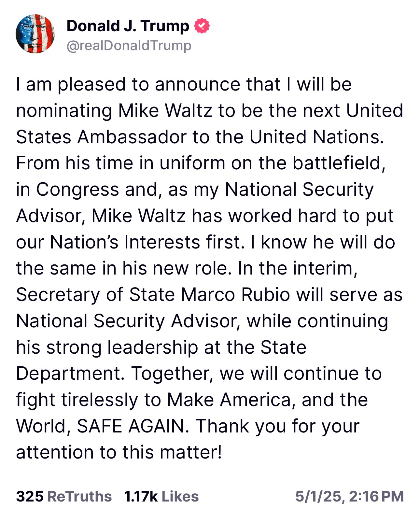This screenshot has height=509, width=420.
Task: Click the circular flag-painted profile picture
Action: (x=35, y=34)
